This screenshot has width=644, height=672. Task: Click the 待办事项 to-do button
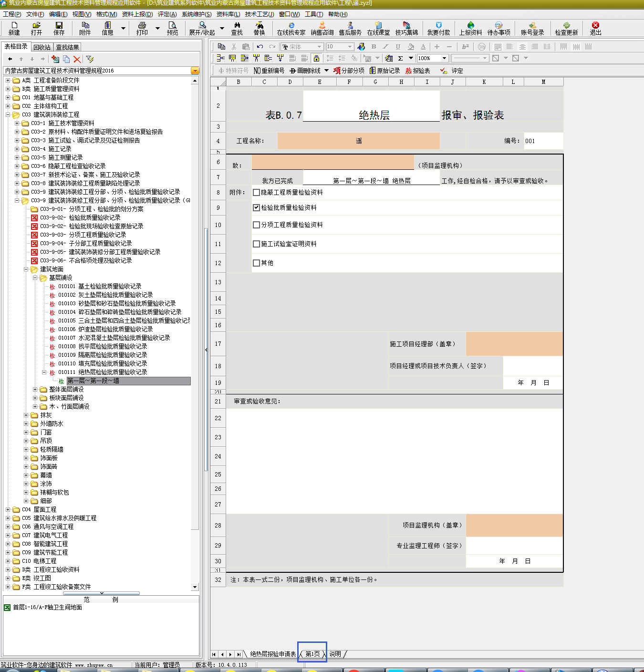pos(499,28)
